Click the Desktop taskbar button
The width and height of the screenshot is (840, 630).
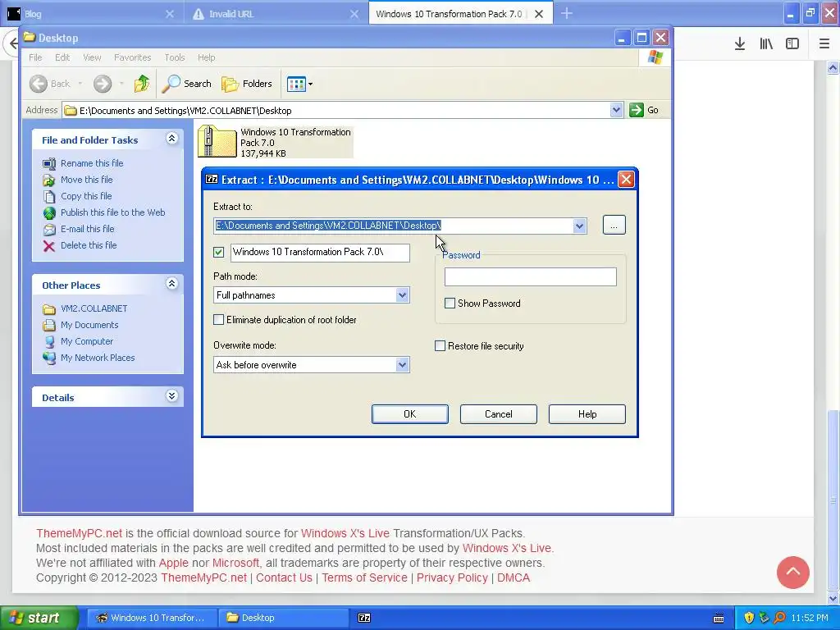283,618
